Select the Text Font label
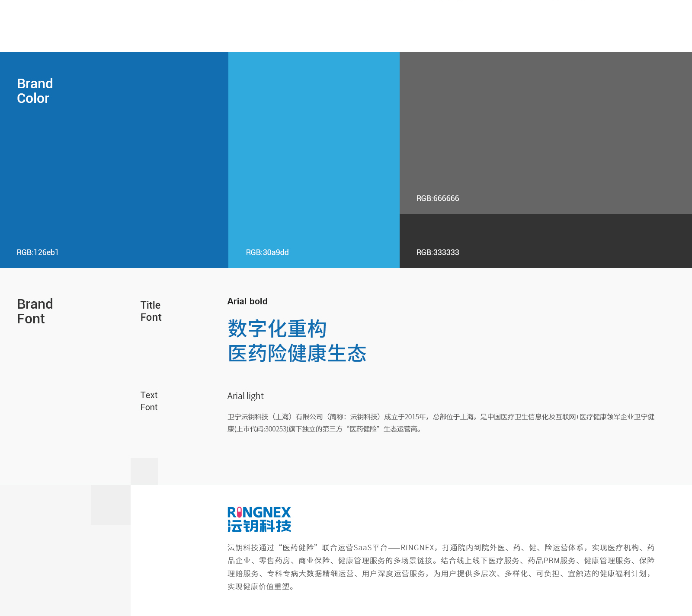This screenshot has height=616, width=692. pos(149,401)
